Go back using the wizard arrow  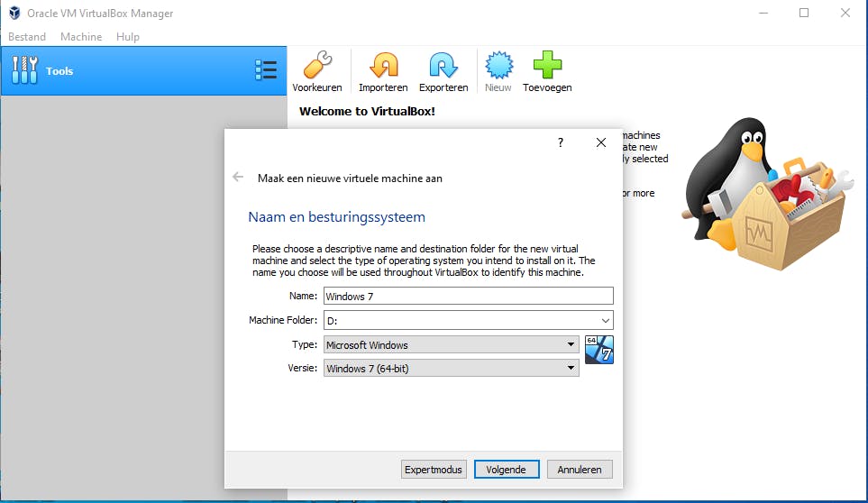pyautogui.click(x=238, y=177)
